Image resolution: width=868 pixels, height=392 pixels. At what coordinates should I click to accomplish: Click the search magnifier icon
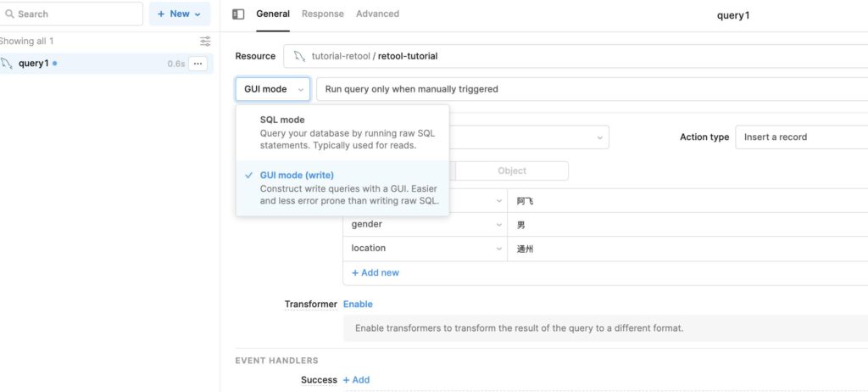click(x=9, y=14)
